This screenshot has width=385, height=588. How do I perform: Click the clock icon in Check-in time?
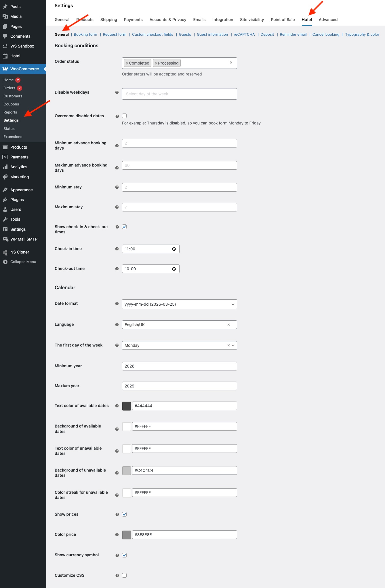click(x=174, y=249)
